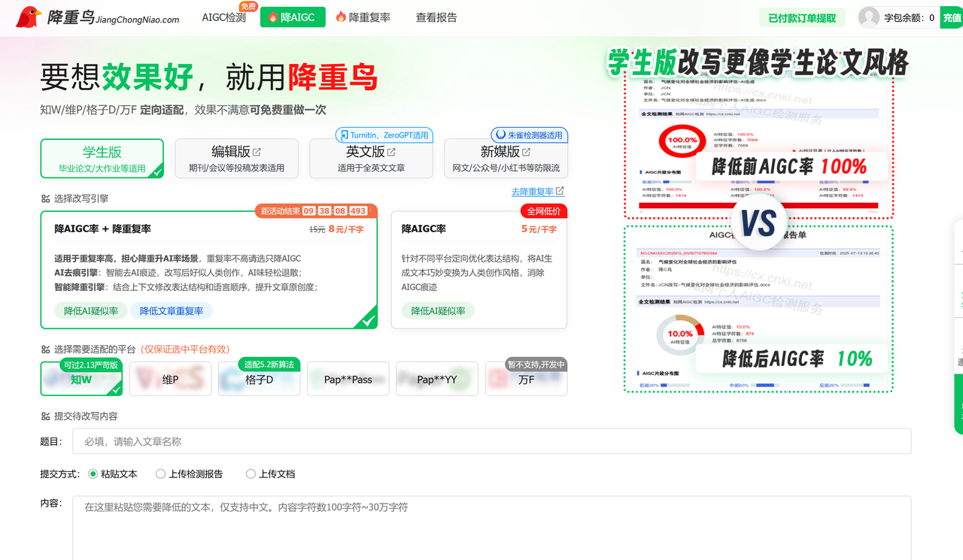The image size is (963, 560).
Task: Select the 降AIGC率 5元/千字 engine card
Action: click(x=478, y=270)
